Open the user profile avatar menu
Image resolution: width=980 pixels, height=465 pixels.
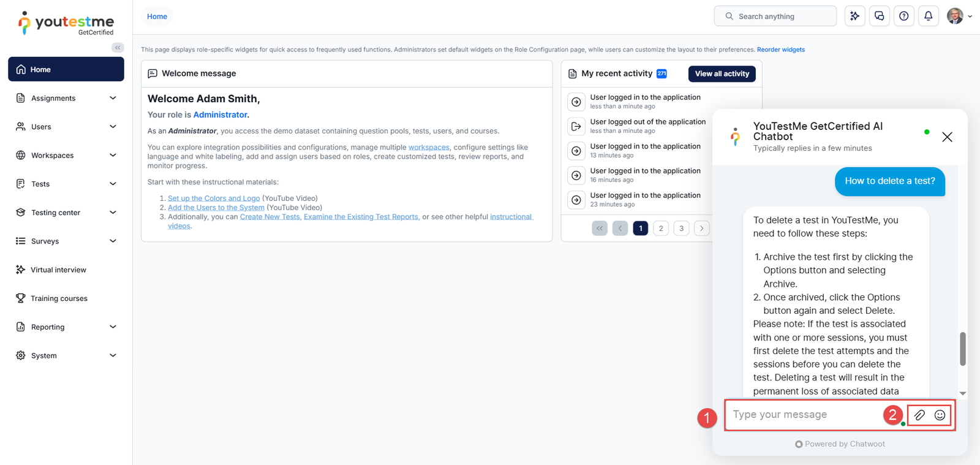click(955, 16)
